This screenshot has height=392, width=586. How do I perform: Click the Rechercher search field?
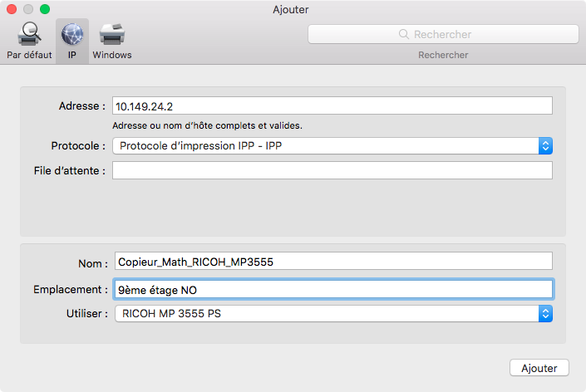coord(443,34)
